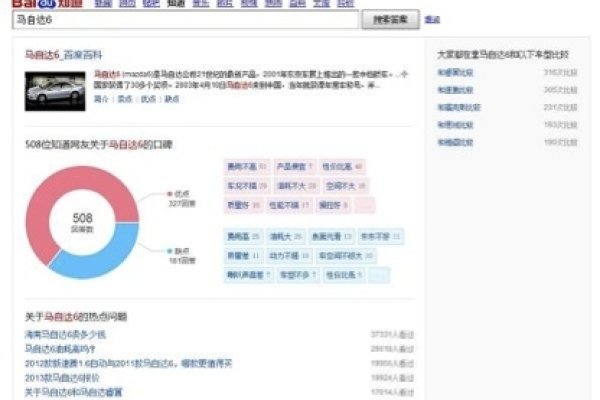Select the blue 车型不多 tag
600x400 pixels.
click(298, 275)
